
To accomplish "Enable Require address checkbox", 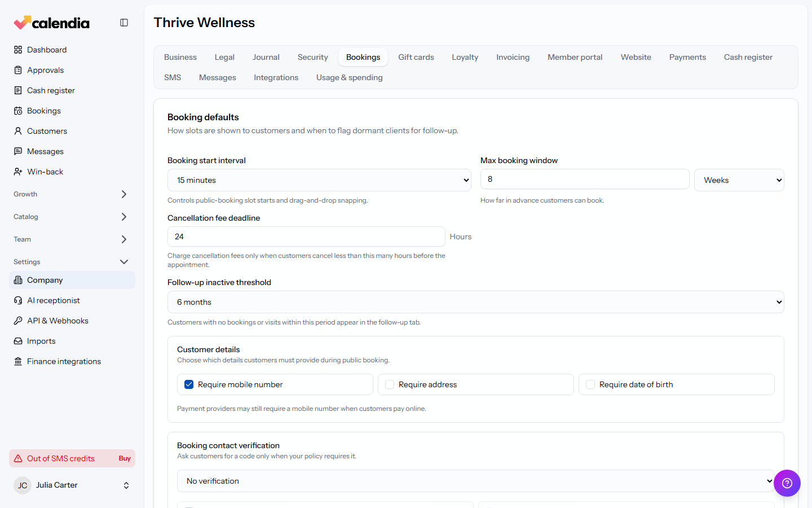I will click(x=390, y=384).
